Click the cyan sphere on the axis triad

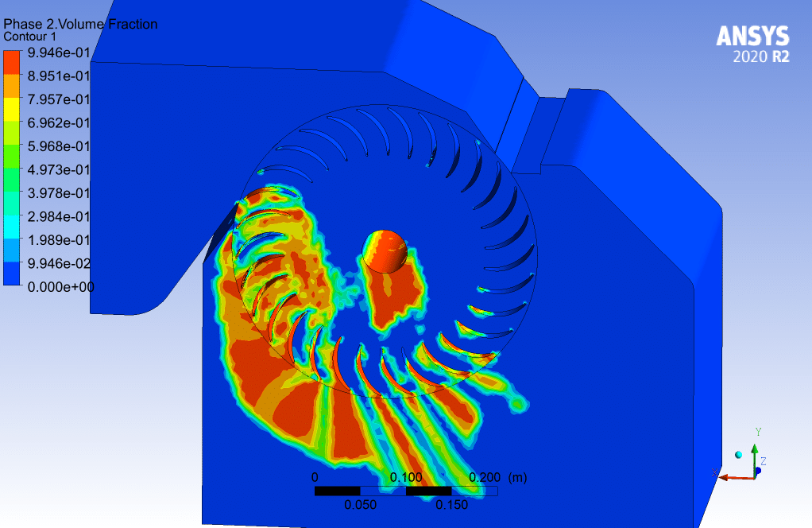[739, 454]
